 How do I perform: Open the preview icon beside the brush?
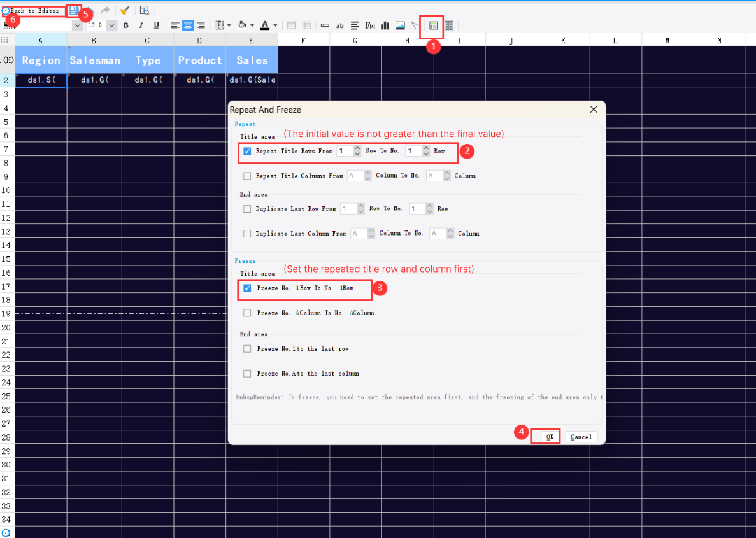[x=145, y=10]
